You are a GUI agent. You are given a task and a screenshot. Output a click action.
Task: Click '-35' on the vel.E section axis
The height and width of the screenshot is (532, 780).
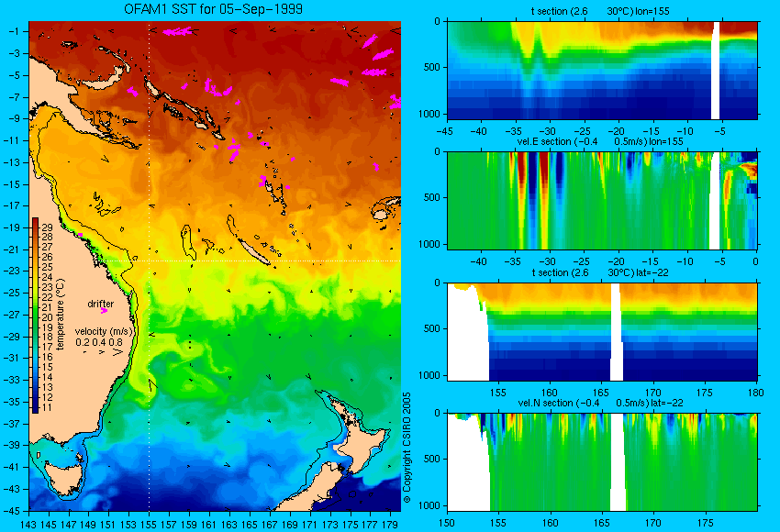pos(513,262)
